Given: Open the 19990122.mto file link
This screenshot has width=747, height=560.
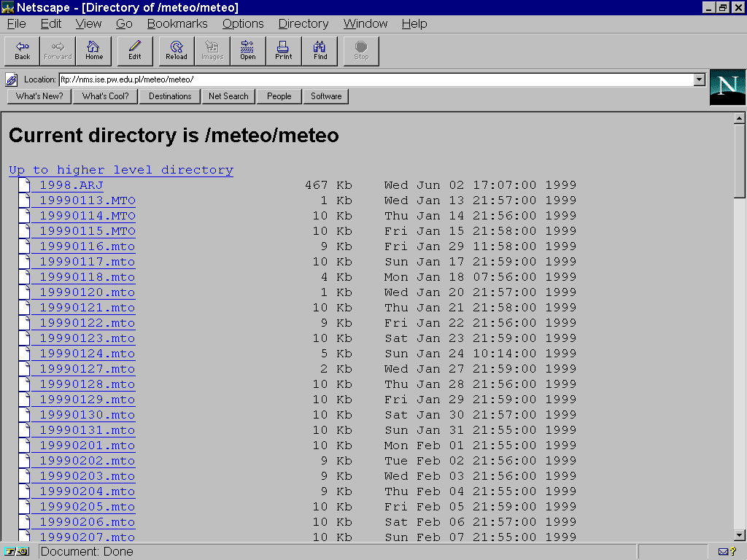Looking at the screenshot, I should click(88, 323).
